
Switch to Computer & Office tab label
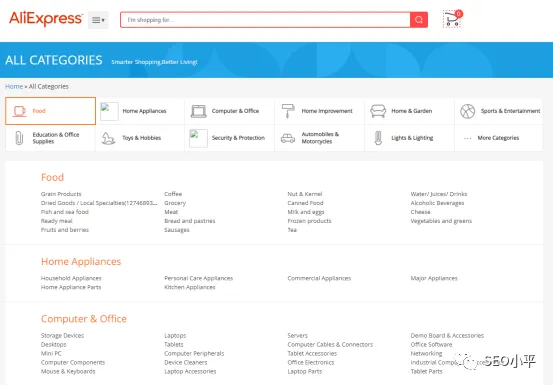coord(235,111)
